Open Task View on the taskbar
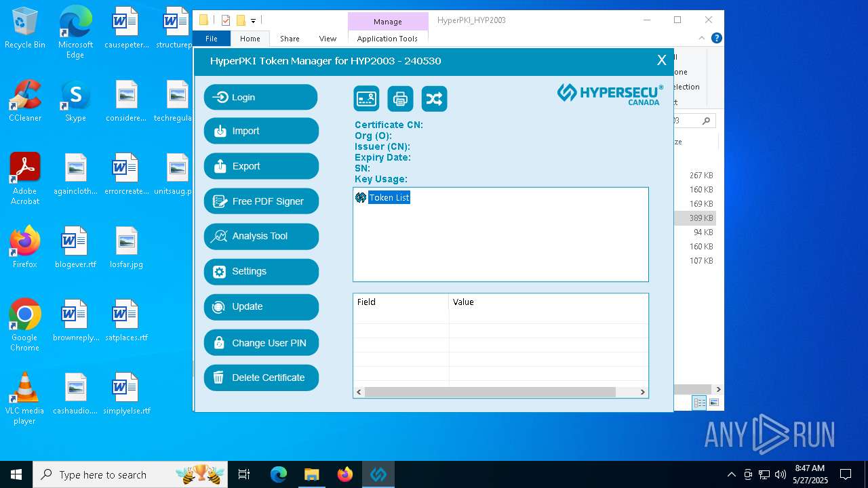Image resolution: width=868 pixels, height=488 pixels. (244, 474)
